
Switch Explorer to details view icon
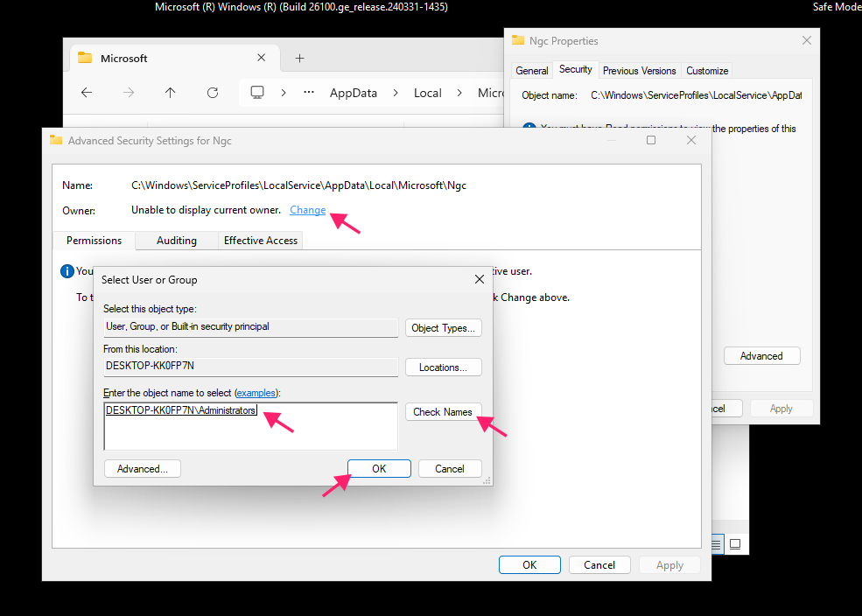pos(716,544)
